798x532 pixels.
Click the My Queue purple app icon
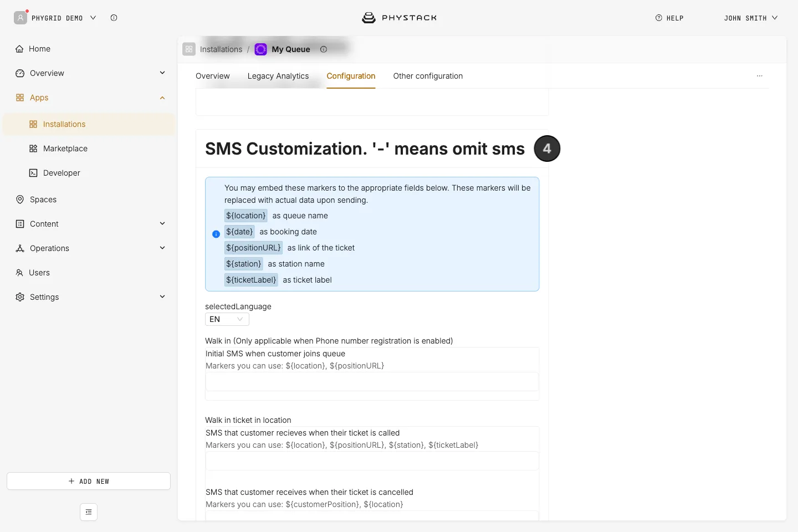(260, 49)
